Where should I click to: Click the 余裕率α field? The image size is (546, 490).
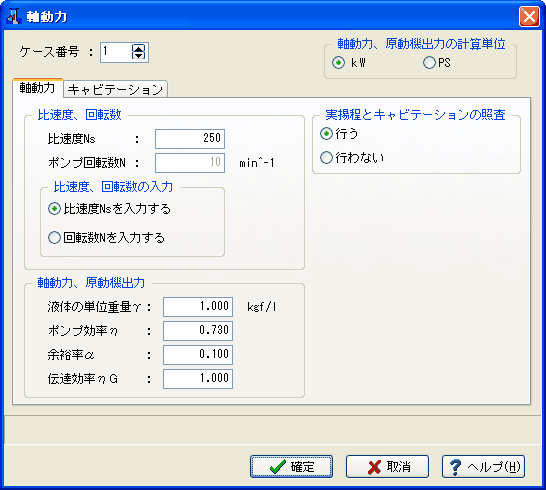(198, 355)
